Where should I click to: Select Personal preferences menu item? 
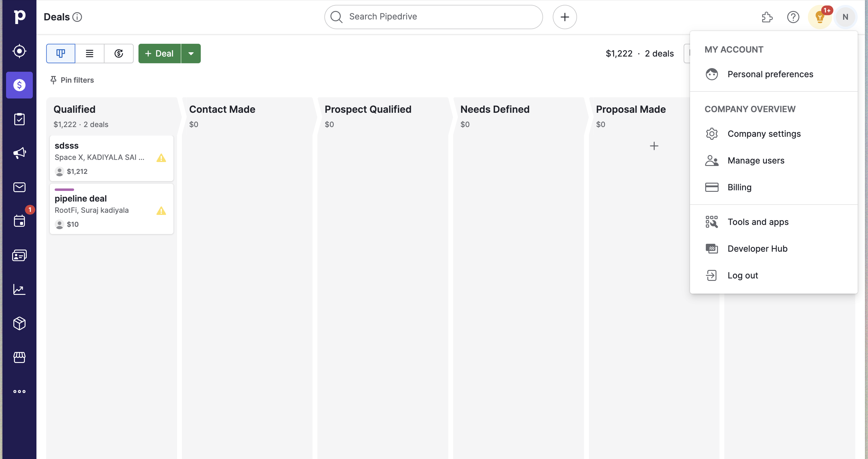pyautogui.click(x=770, y=74)
